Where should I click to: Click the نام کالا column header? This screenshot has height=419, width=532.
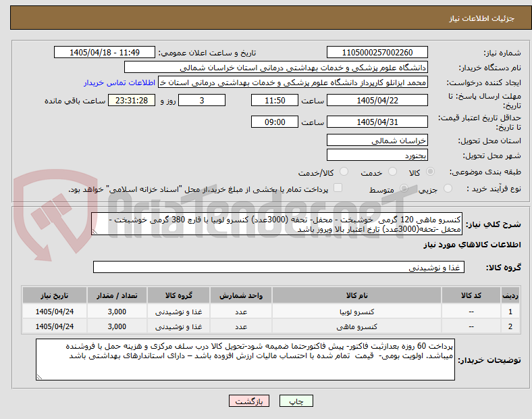tap(356, 295)
